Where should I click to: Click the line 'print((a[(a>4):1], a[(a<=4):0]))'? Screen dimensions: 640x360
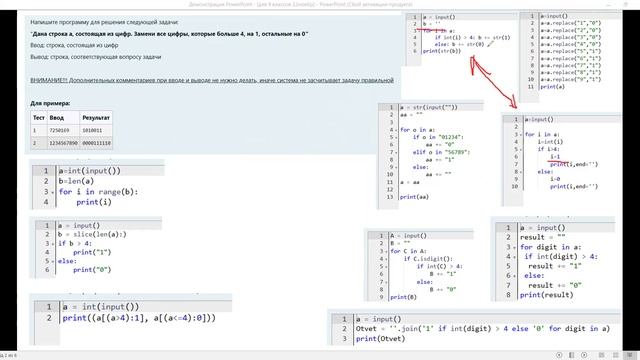pos(139,318)
